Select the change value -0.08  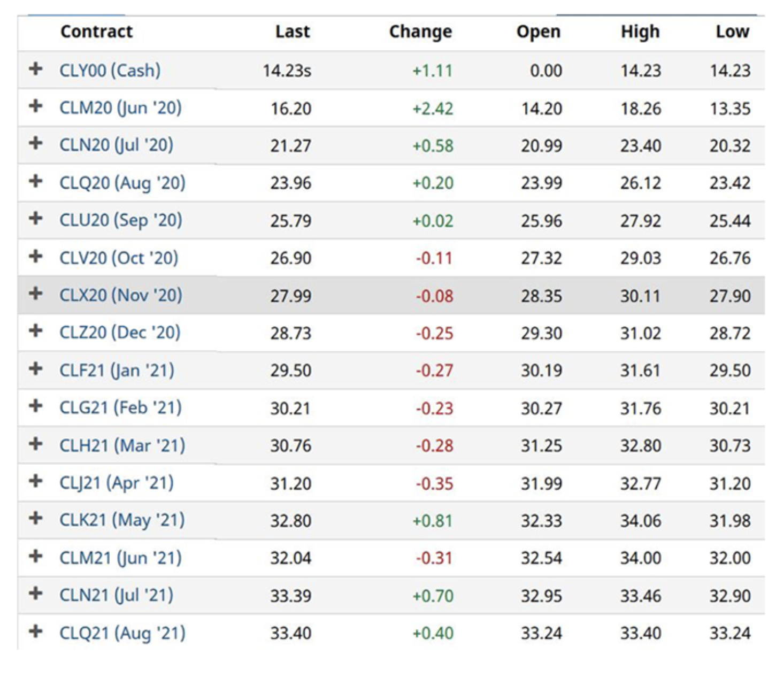tap(435, 296)
